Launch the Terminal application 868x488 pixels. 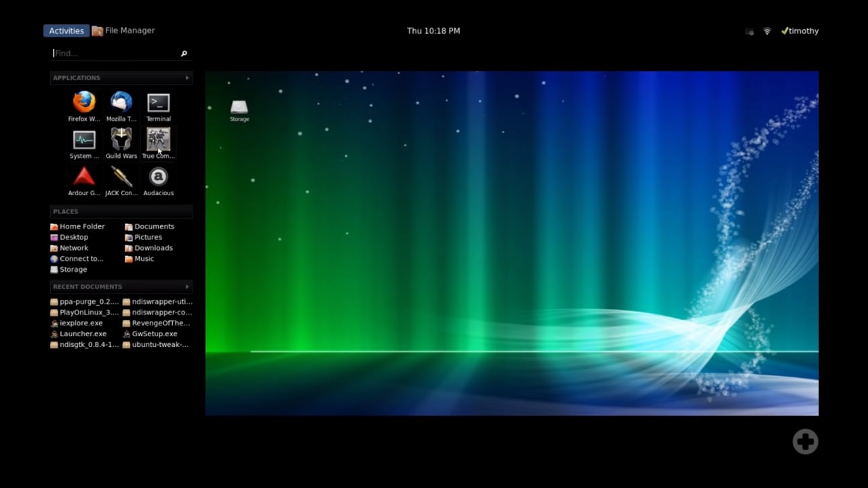pos(158,107)
